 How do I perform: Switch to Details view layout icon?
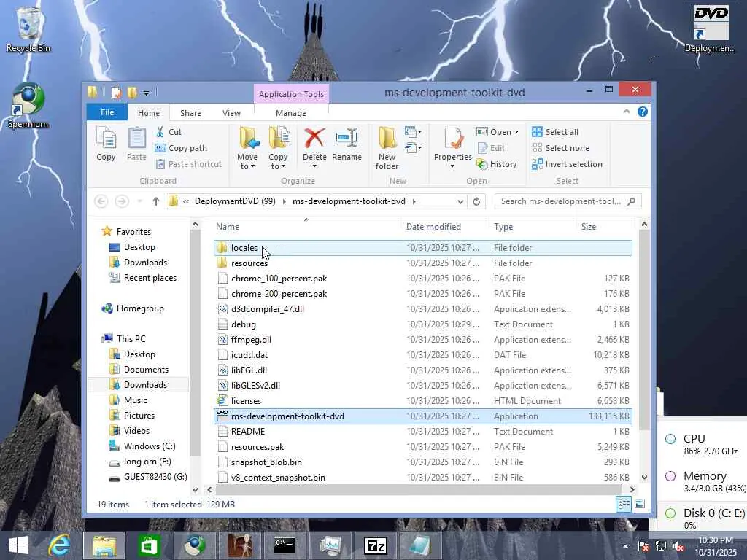click(x=624, y=504)
